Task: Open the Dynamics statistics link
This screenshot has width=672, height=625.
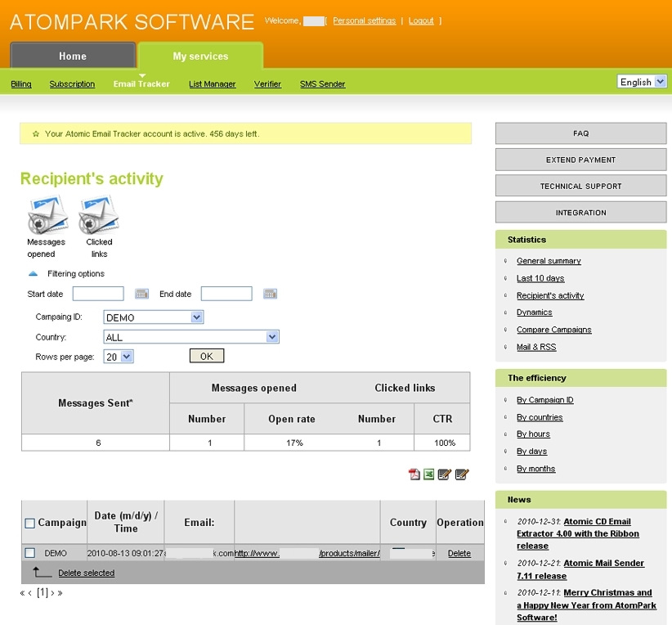Action: pos(535,312)
